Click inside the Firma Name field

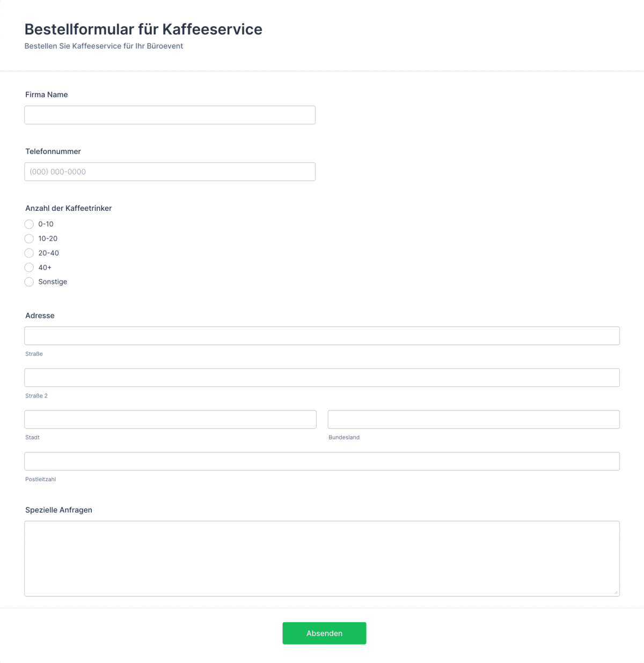coord(170,115)
